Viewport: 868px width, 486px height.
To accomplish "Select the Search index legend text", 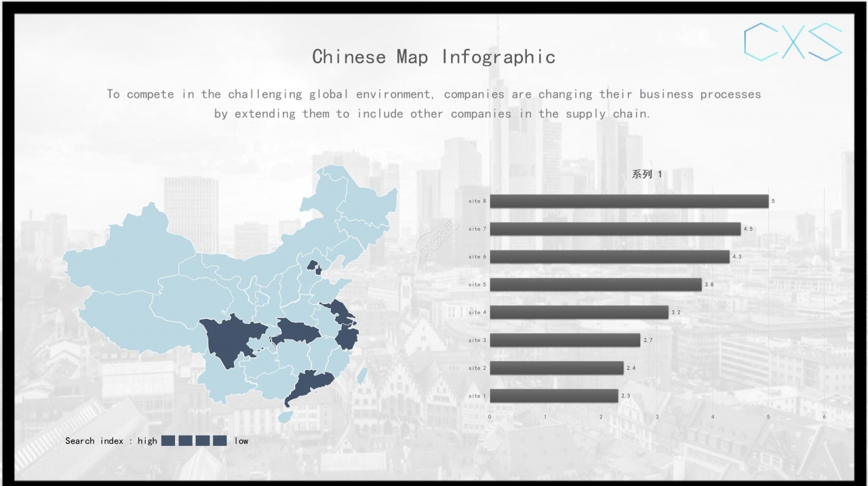I will 111,441.
